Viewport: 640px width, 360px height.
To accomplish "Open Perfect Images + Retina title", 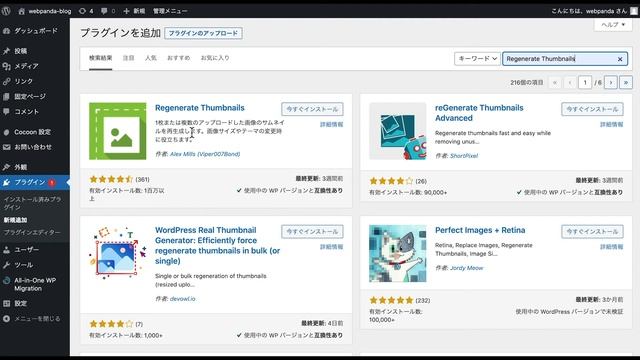I will point(480,230).
